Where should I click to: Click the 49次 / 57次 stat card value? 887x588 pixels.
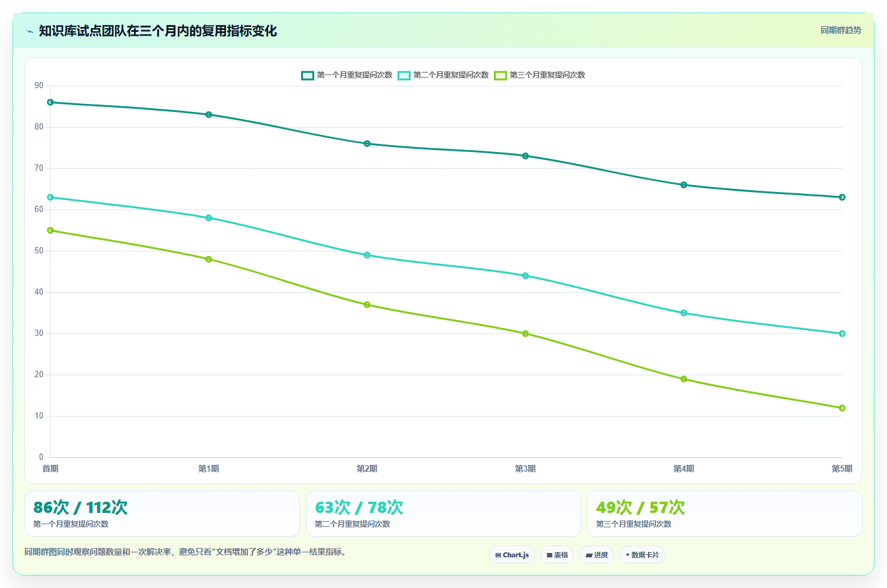click(640, 507)
